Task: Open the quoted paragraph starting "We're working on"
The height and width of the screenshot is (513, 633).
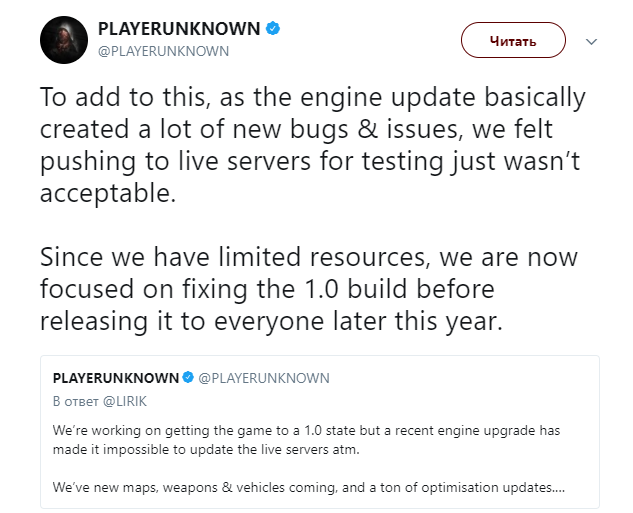Action: [306, 440]
